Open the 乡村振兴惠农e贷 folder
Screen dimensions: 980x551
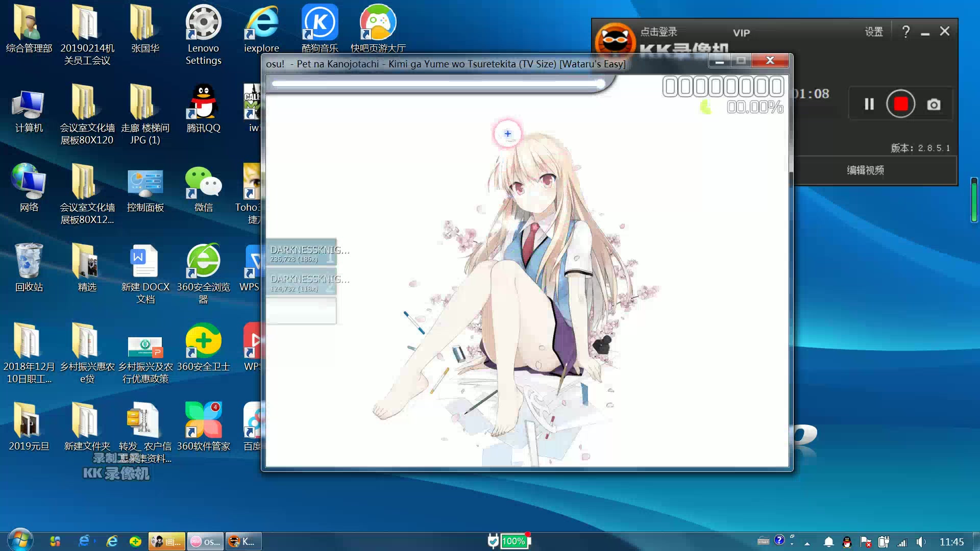tap(87, 353)
